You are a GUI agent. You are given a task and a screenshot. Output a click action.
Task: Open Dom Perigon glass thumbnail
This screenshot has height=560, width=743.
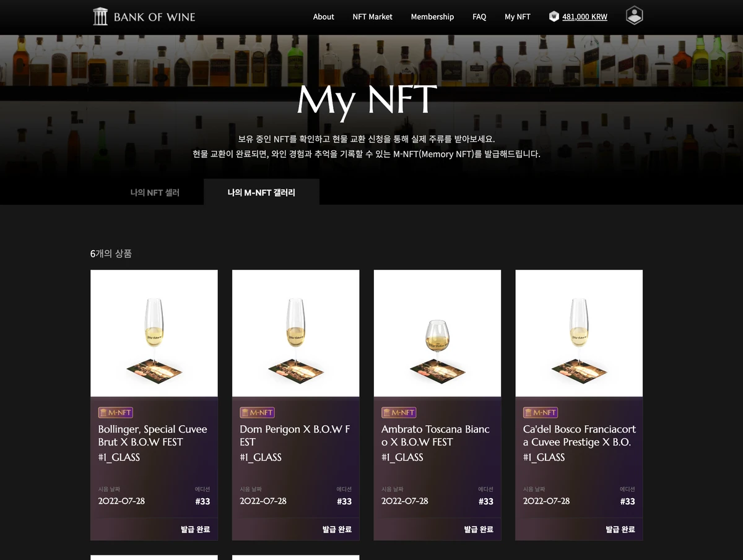pos(296,334)
